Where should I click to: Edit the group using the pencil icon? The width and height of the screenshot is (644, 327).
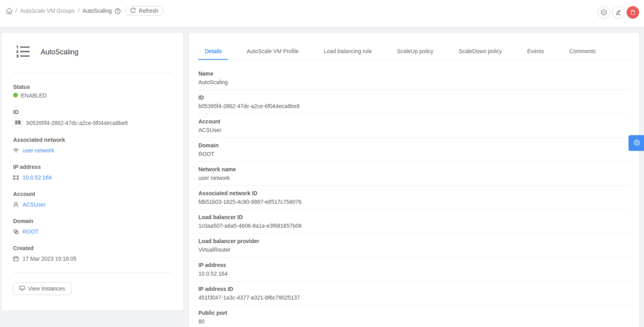[x=618, y=12]
